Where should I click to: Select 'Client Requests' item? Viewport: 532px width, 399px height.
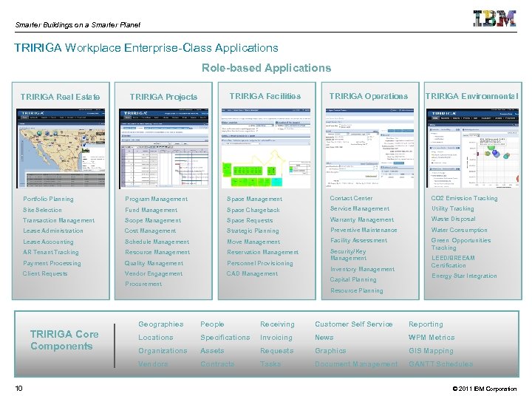[45, 273]
